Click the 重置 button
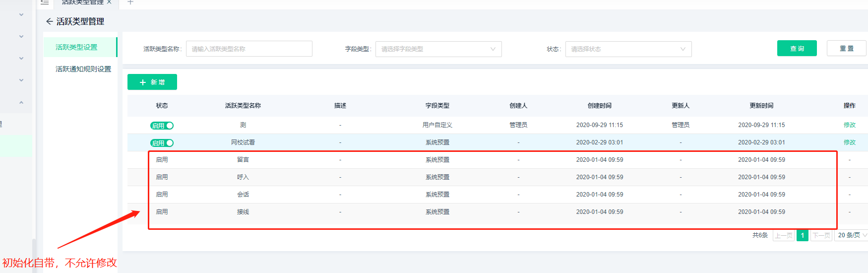868x273 pixels. pyautogui.click(x=846, y=49)
